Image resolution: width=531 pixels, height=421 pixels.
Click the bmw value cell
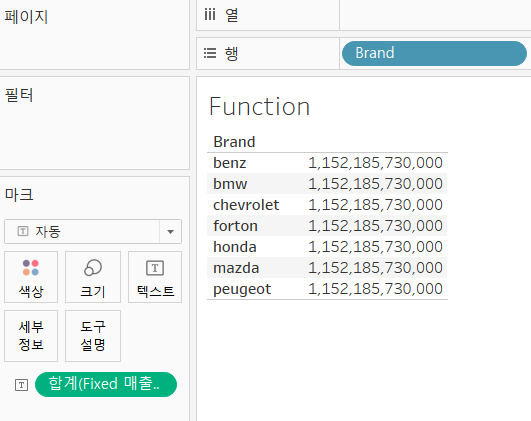[375, 184]
